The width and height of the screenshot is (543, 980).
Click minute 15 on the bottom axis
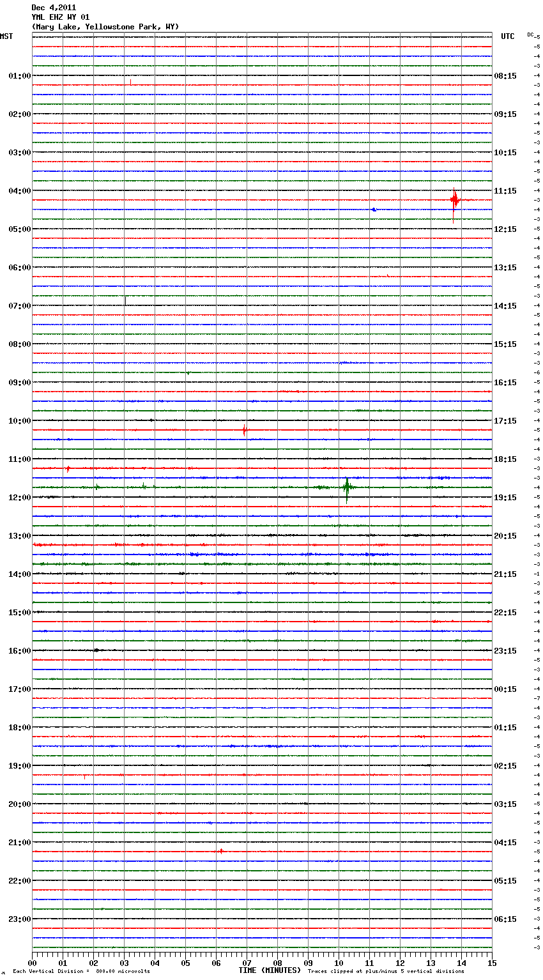(x=492, y=963)
